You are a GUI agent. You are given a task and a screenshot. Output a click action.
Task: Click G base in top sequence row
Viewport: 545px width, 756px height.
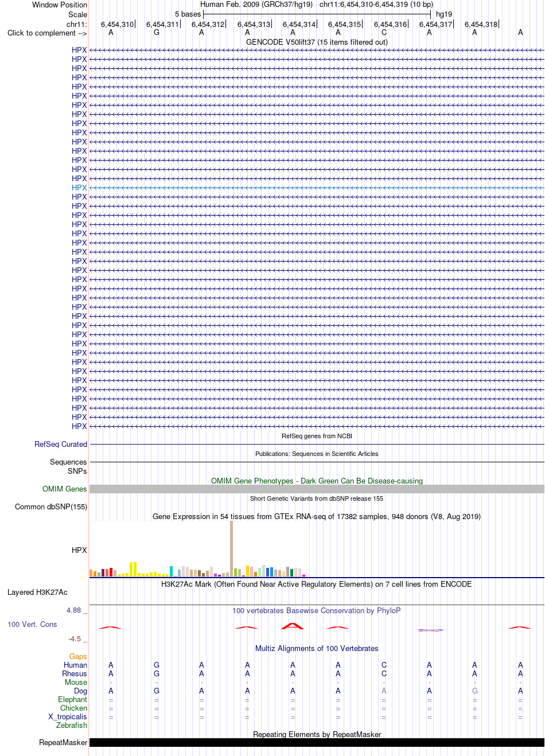(157, 32)
